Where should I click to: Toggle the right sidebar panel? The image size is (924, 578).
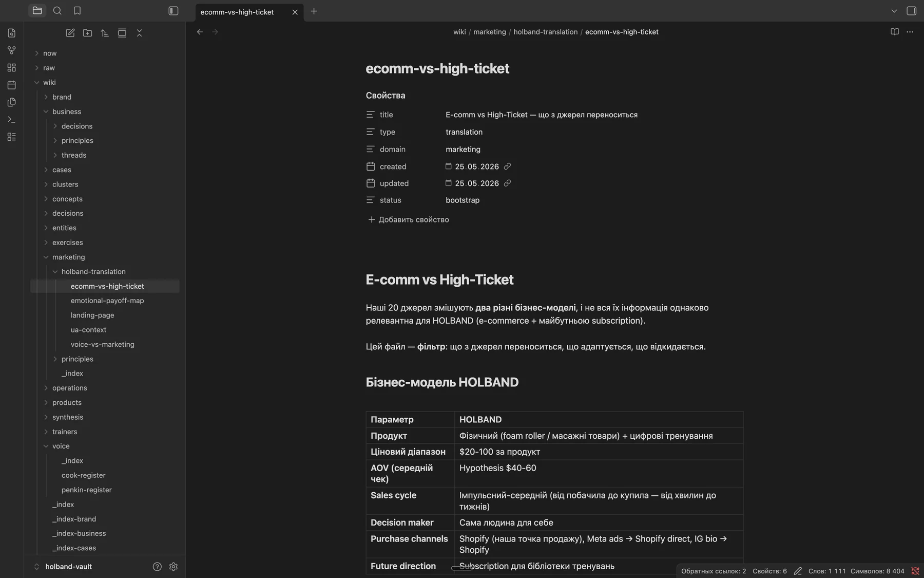coord(912,11)
